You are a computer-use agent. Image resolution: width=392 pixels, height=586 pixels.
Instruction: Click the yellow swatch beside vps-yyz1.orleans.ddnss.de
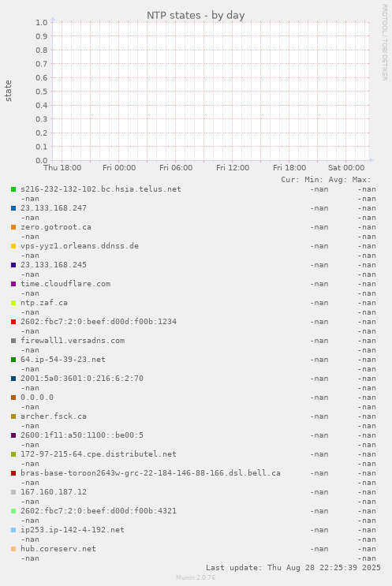pos(13,246)
